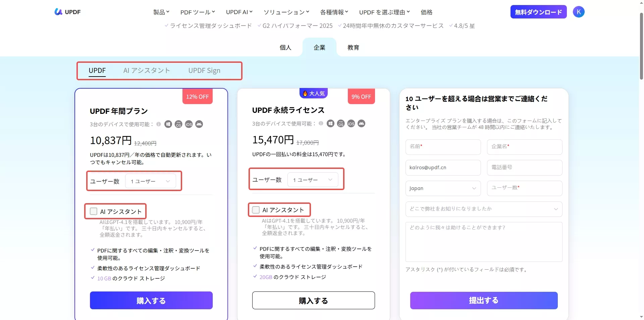Click info icon in the perpetual license card

point(321,123)
